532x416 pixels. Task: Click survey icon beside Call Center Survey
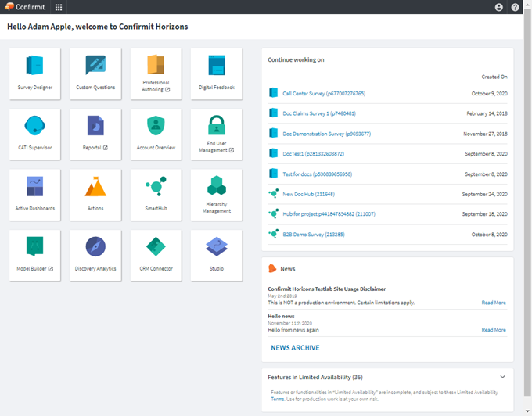point(274,93)
